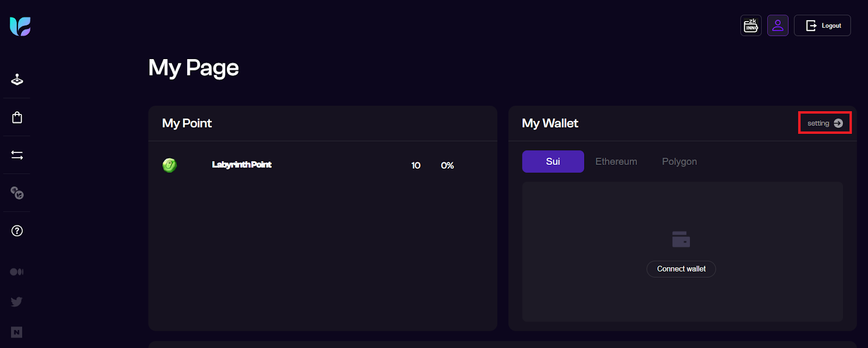Click the wallet placeholder icon
The image size is (868, 348).
coord(681,239)
